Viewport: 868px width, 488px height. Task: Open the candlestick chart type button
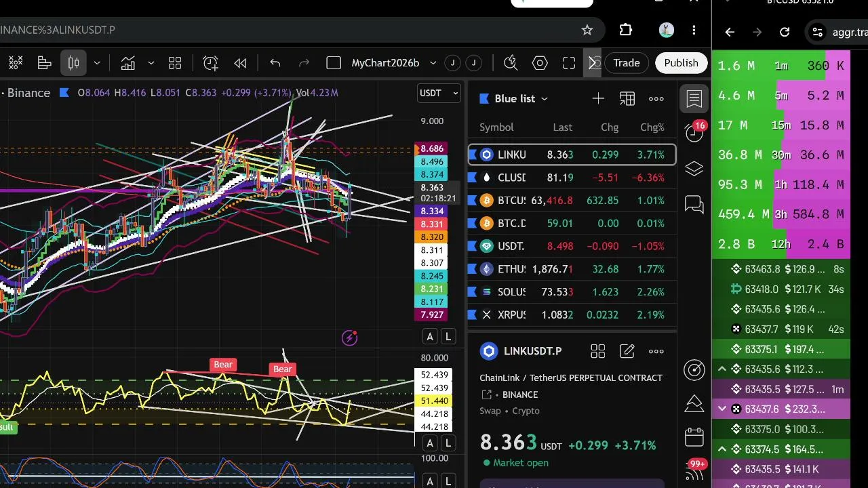[x=73, y=63]
